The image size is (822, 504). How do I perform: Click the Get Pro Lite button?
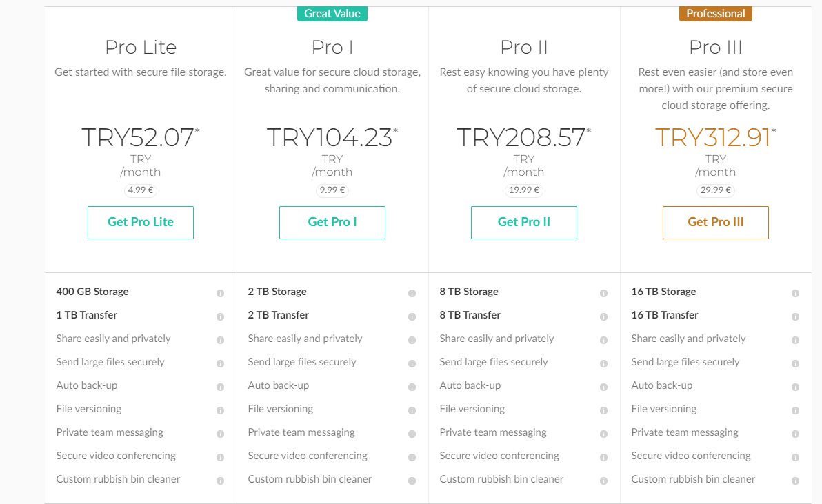pyautogui.click(x=141, y=222)
